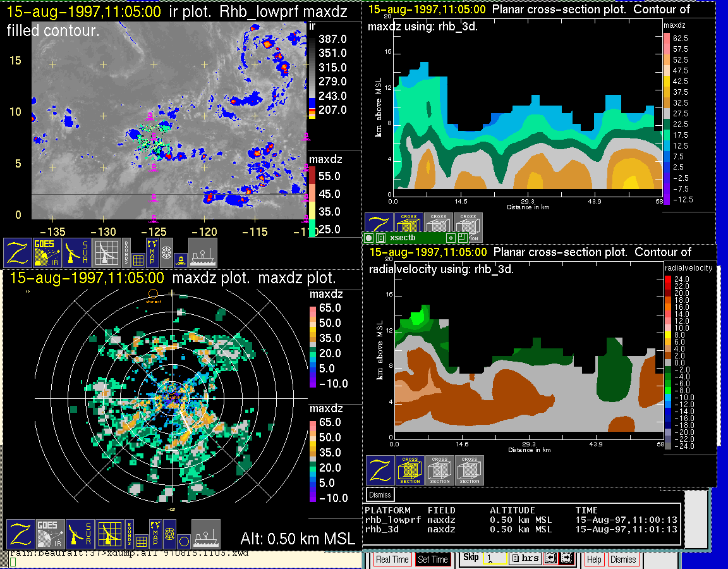Select the radar grid icon below the IR plot
This screenshot has height=569, width=728.
click(106, 252)
